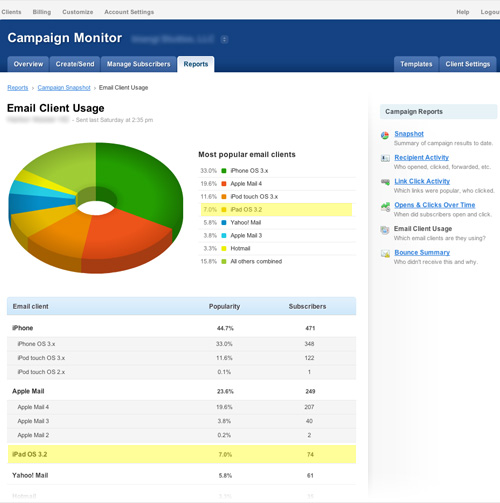The image size is (500, 503).
Task: Click the iPod touch OS 3.x table row
Action: click(x=182, y=358)
